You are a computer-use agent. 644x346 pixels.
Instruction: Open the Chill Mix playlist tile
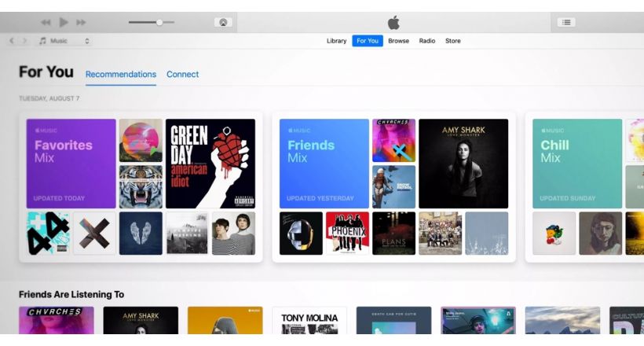pos(577,164)
